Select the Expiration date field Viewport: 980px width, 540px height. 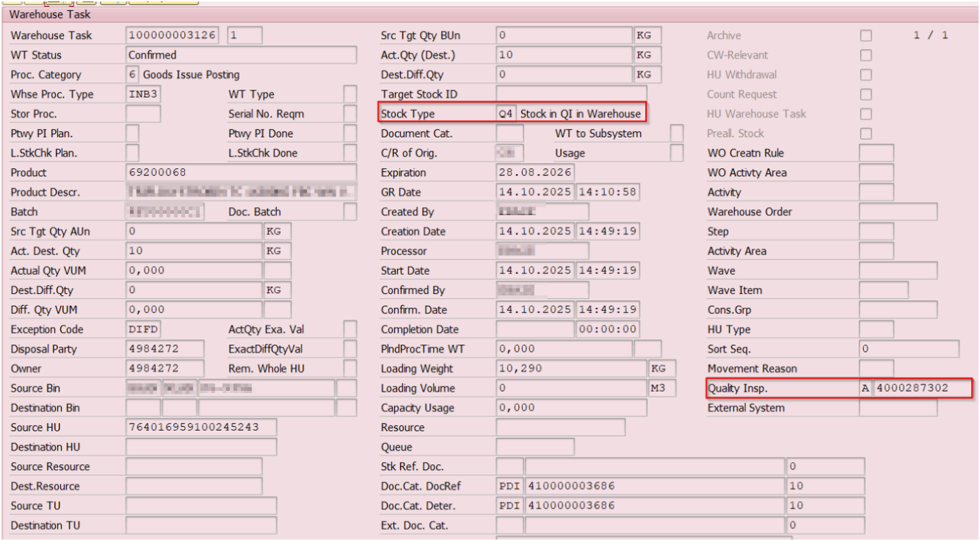tap(535, 173)
